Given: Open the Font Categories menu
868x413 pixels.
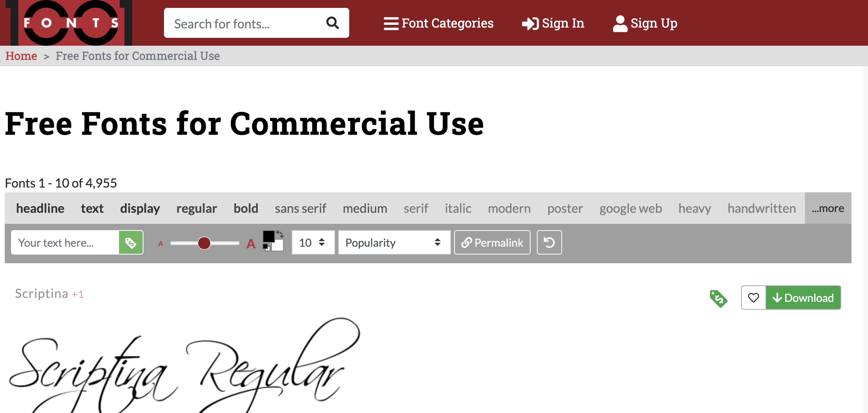Looking at the screenshot, I should coord(439,23).
